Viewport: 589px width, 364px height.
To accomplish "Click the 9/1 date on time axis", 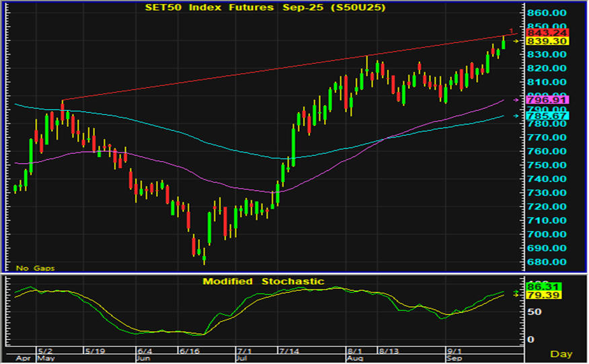I will click(455, 351).
